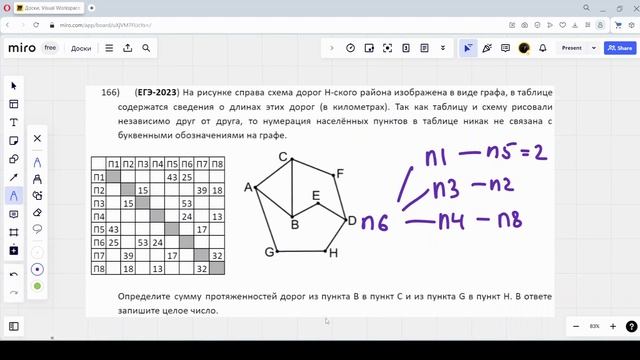This screenshot has height=360, width=640.
Task: Open the help question mark
Action: coord(631,326)
